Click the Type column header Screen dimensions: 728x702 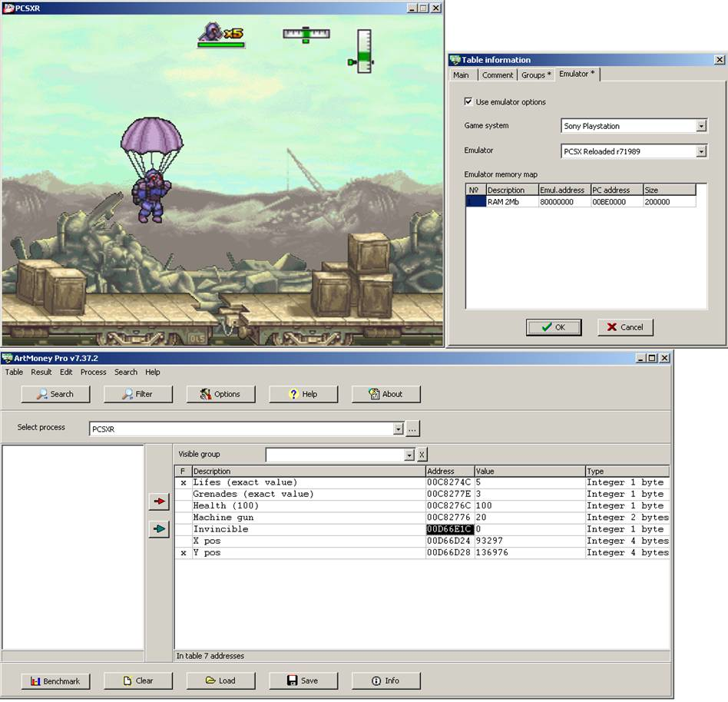click(x=627, y=472)
